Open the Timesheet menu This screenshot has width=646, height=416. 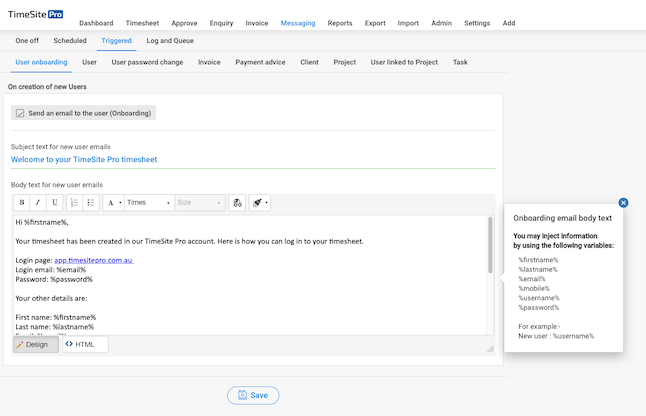(x=142, y=23)
